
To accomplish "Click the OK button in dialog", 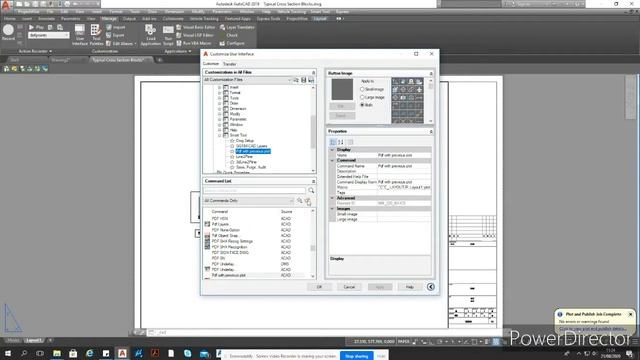I will coord(319,287).
